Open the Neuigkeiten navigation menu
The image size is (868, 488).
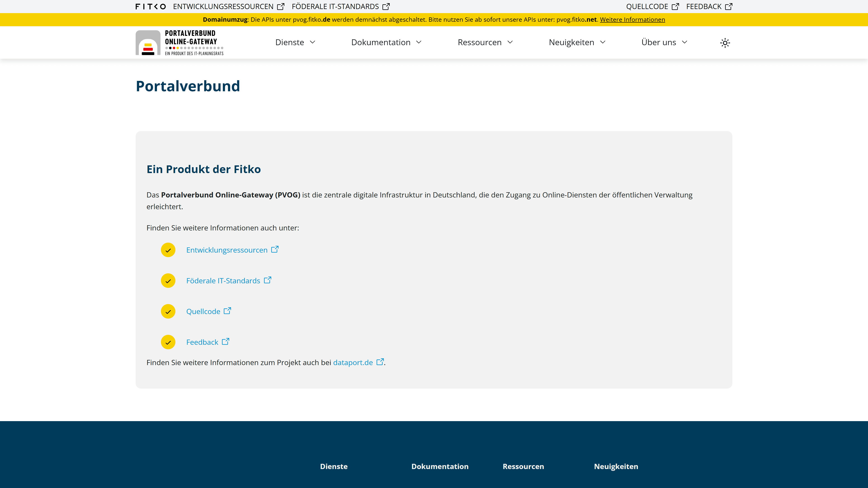coord(577,42)
